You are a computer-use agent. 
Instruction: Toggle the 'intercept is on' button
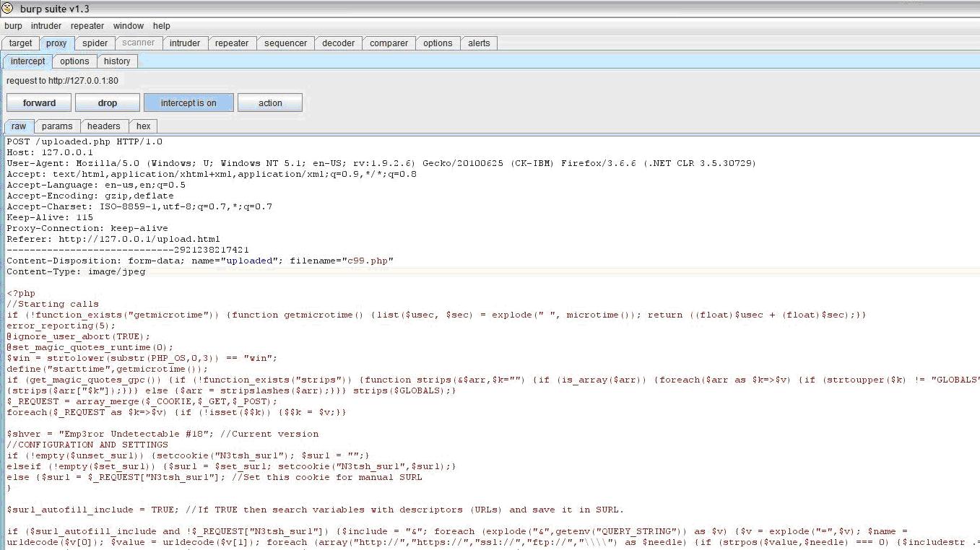click(188, 102)
